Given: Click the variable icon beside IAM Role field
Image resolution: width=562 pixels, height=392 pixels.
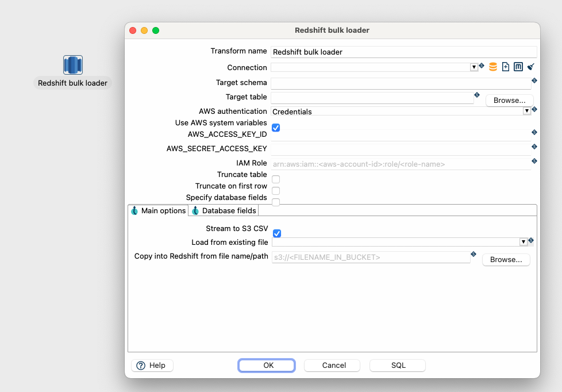Looking at the screenshot, I should point(534,162).
